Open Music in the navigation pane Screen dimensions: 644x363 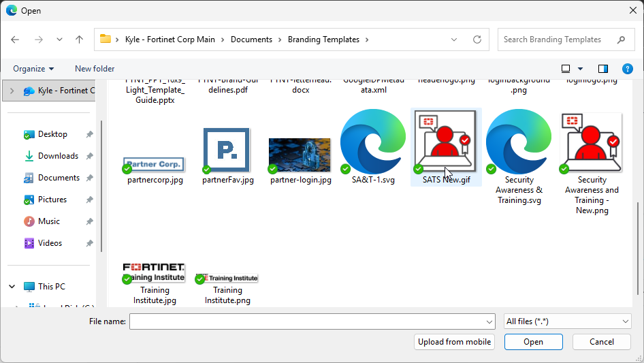click(49, 221)
